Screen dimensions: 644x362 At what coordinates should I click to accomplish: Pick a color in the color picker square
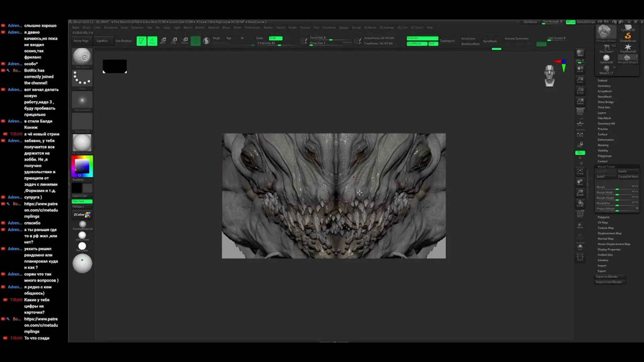[x=82, y=166]
